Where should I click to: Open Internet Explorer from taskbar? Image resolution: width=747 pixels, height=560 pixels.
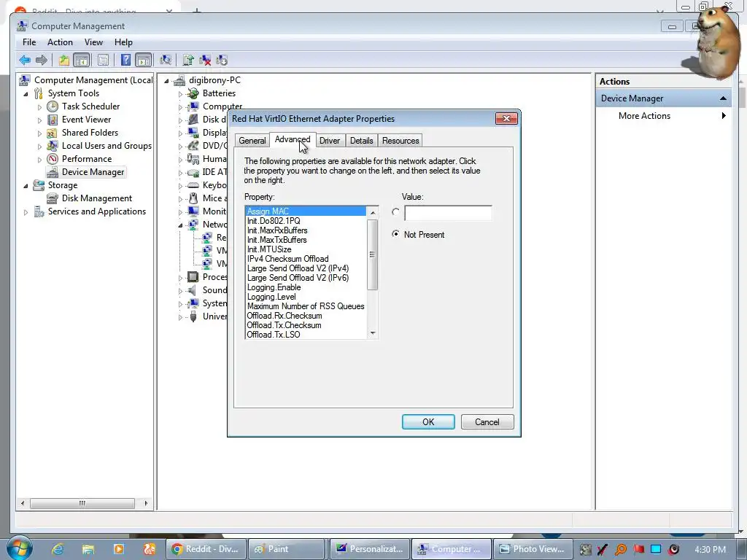[58, 549]
